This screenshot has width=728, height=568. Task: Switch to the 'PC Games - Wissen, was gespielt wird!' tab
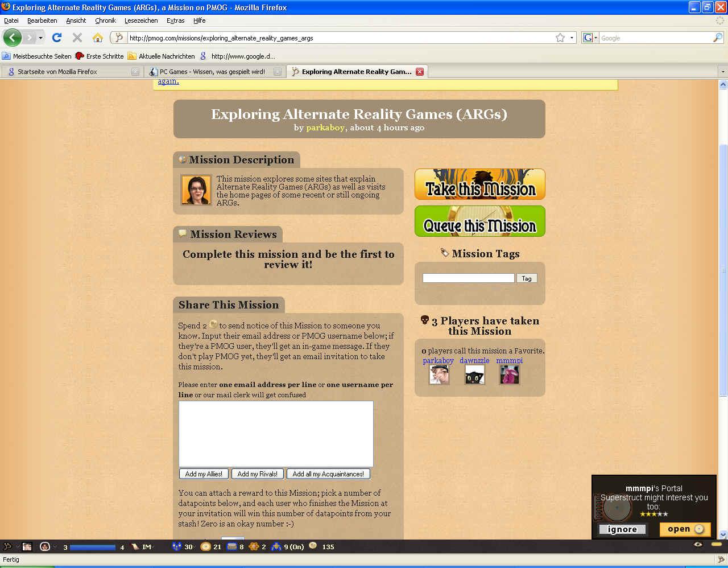(214, 72)
